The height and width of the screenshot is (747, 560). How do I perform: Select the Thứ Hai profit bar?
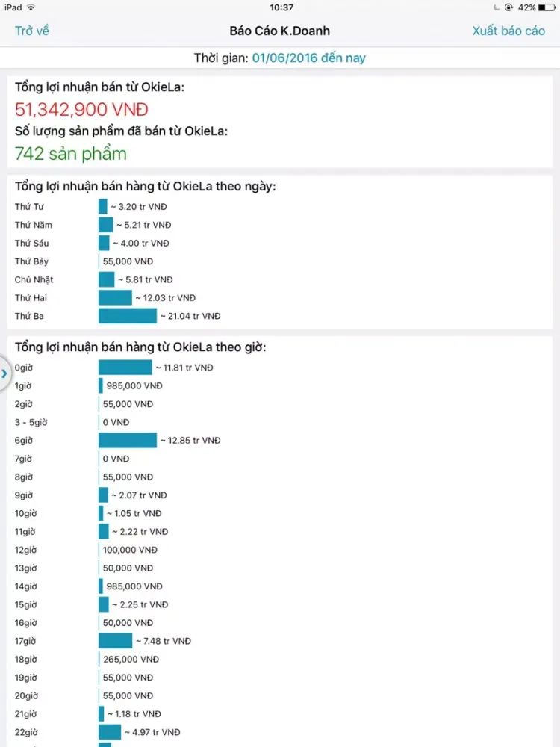coord(115,298)
